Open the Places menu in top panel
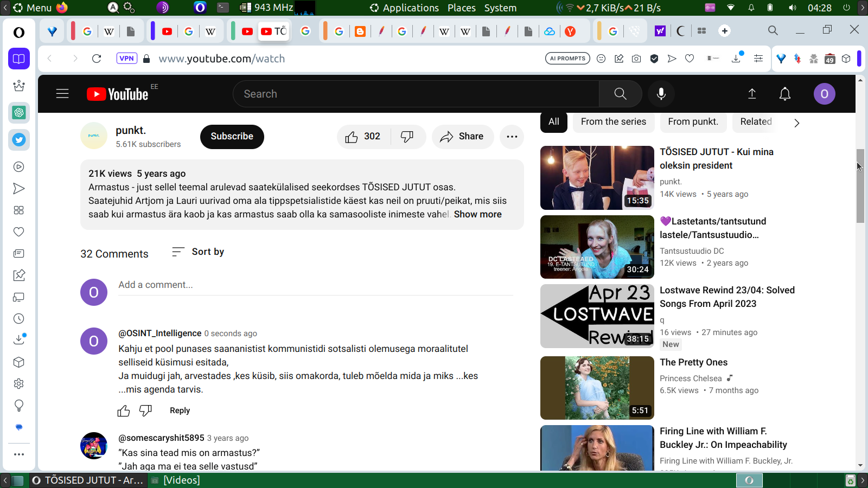Screen dimensions: 868x488 click(x=462, y=8)
